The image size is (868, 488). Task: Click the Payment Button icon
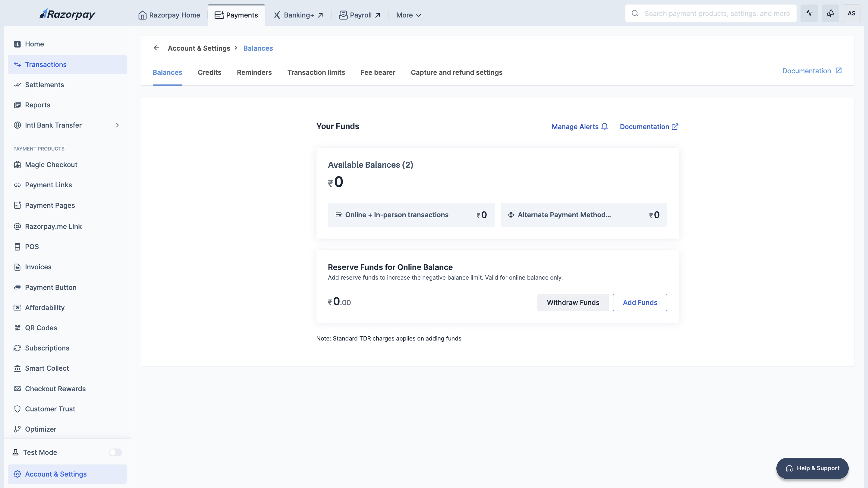[17, 287]
